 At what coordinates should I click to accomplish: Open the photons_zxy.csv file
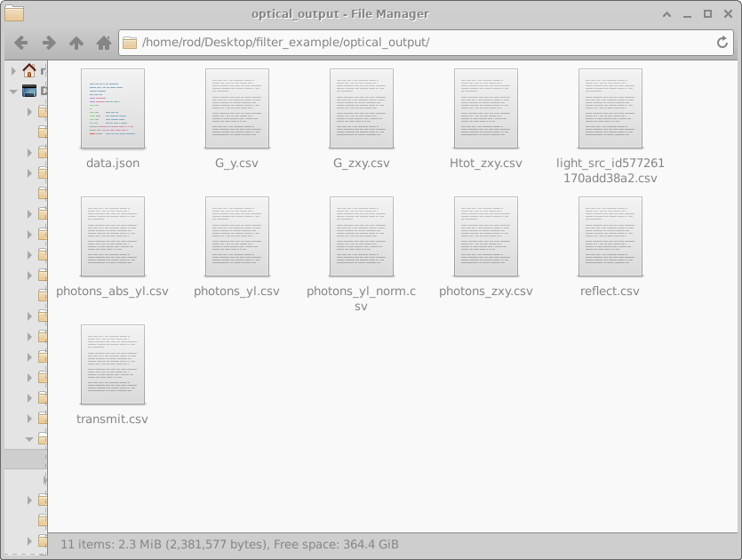tap(485, 236)
